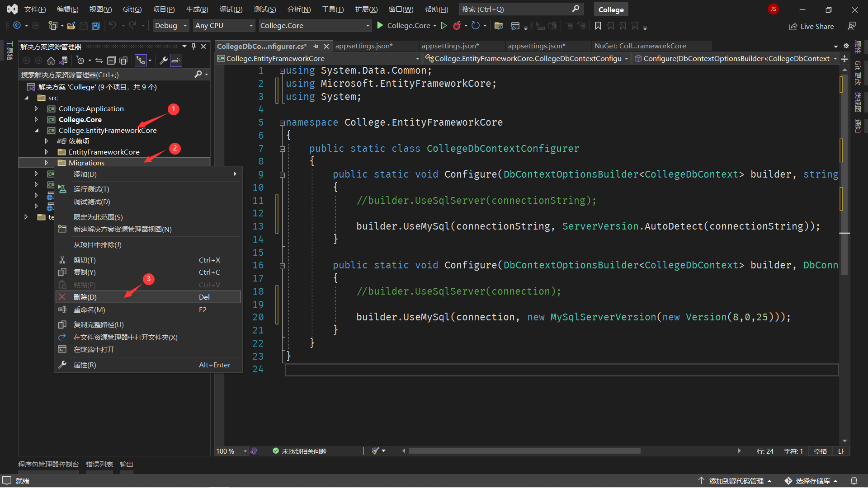868x488 pixels.
Task: Click Collapse All in Solution Explorer
Action: pyautogui.click(x=111, y=61)
